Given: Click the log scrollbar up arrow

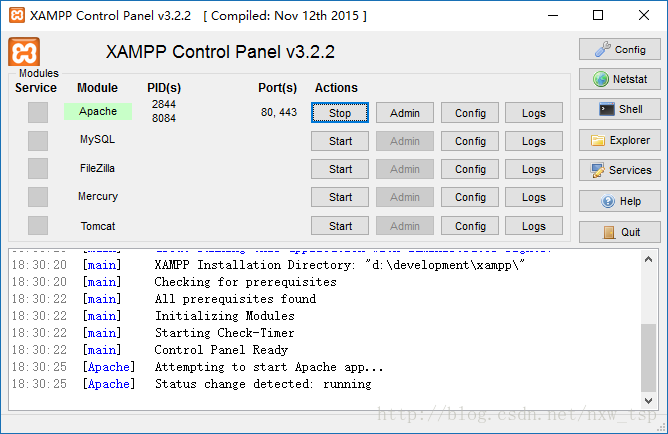Looking at the screenshot, I should 648,259.
